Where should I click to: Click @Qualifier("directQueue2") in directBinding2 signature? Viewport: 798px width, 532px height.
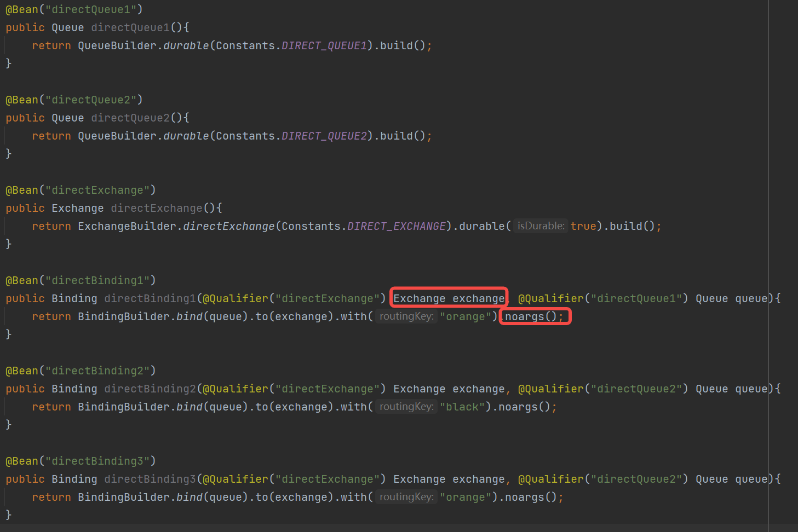coord(603,389)
